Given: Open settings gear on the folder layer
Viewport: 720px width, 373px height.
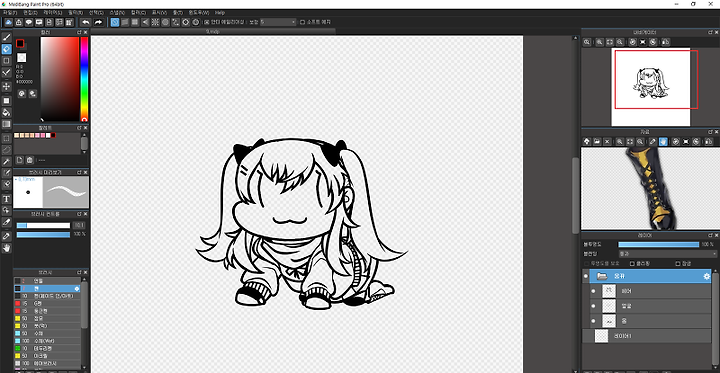Looking at the screenshot, I should (707, 276).
